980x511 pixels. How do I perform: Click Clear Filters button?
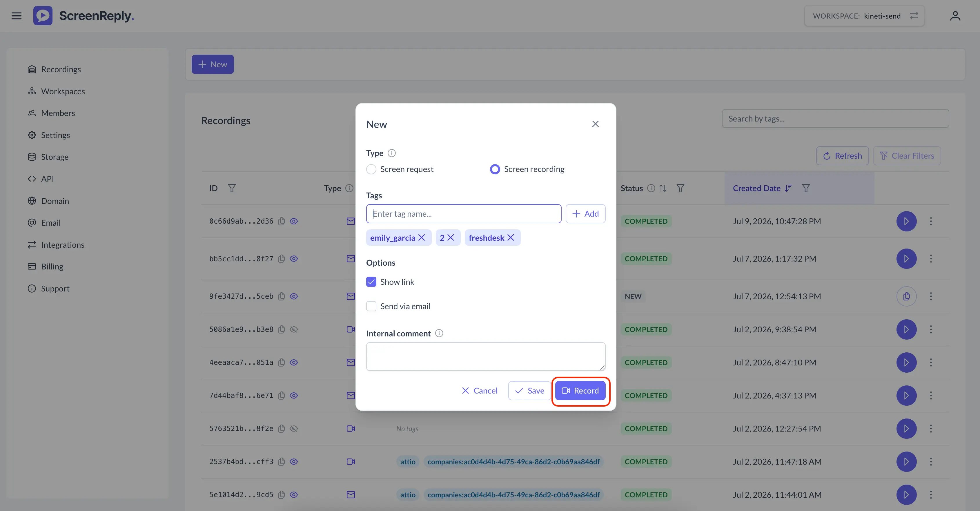pyautogui.click(x=907, y=156)
